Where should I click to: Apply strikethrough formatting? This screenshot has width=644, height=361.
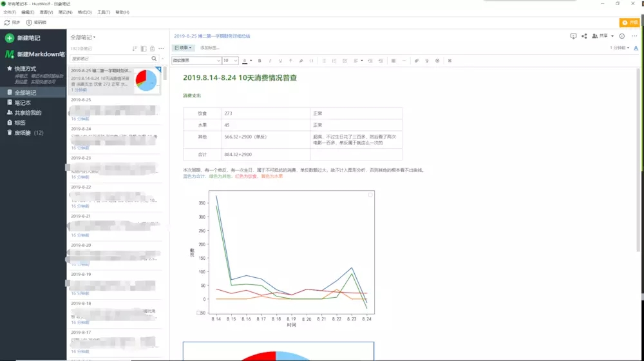291,61
